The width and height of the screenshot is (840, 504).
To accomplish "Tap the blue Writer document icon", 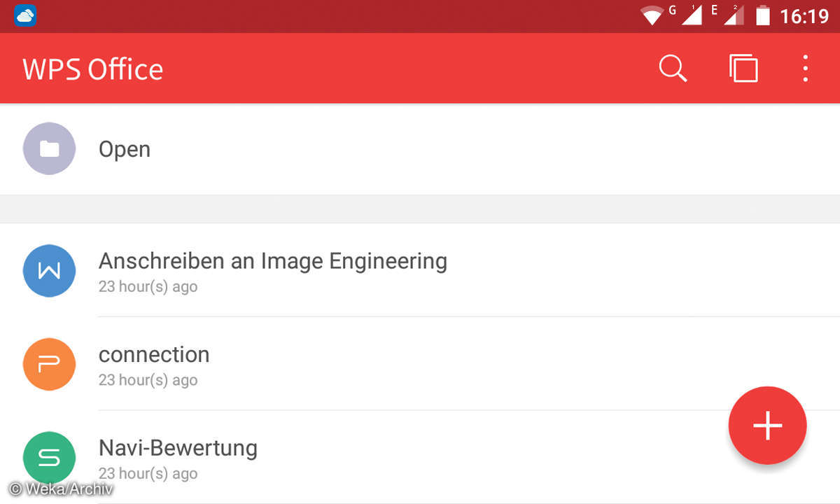I will click(49, 270).
